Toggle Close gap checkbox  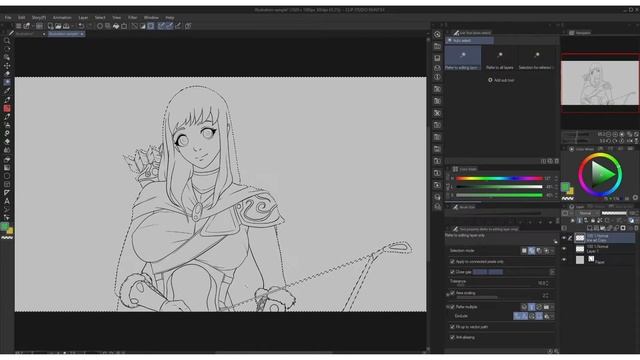tap(452, 272)
